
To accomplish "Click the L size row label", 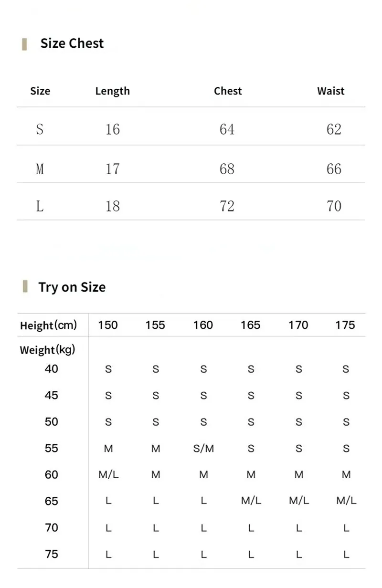I will point(40,206).
